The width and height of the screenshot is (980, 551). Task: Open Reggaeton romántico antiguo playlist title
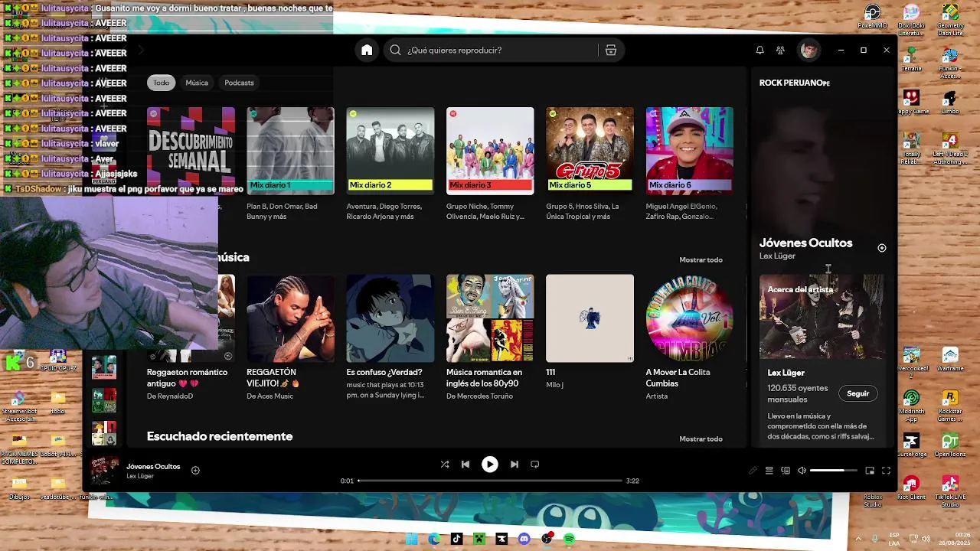point(187,377)
